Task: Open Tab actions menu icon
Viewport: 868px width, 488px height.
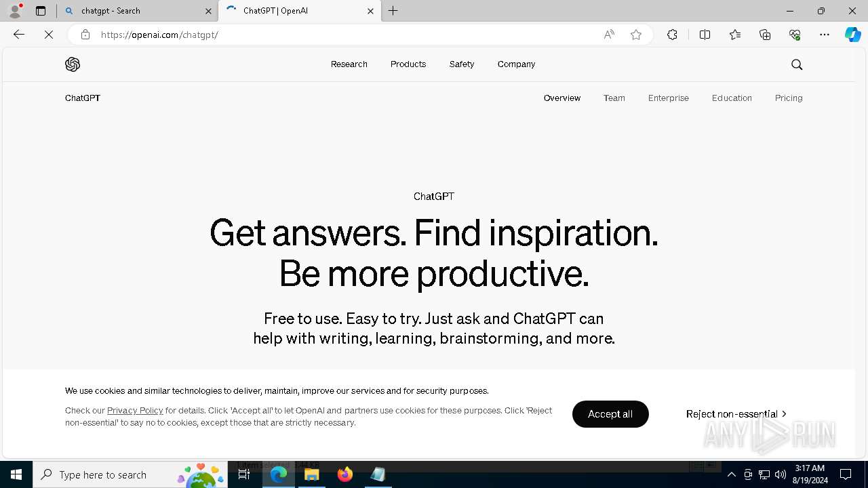Action: 41,11
